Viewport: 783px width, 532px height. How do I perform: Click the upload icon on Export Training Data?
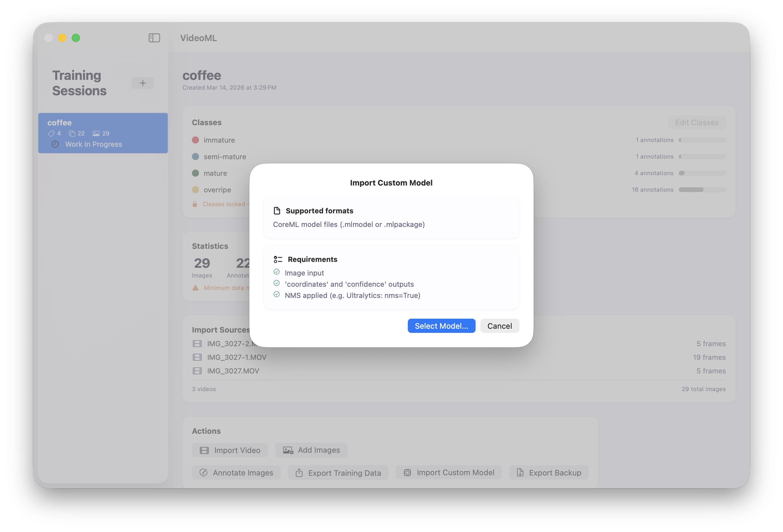click(x=299, y=473)
